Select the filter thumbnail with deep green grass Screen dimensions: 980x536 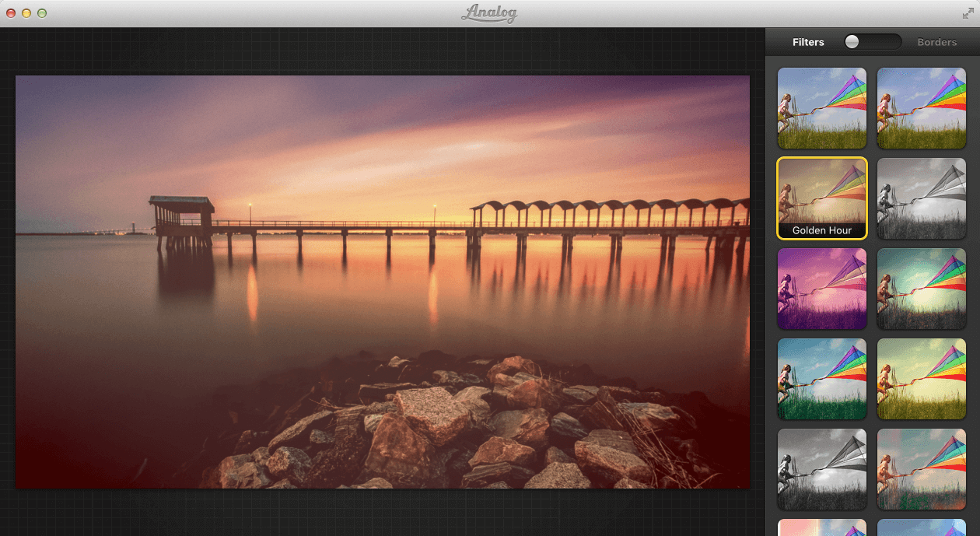click(822, 379)
